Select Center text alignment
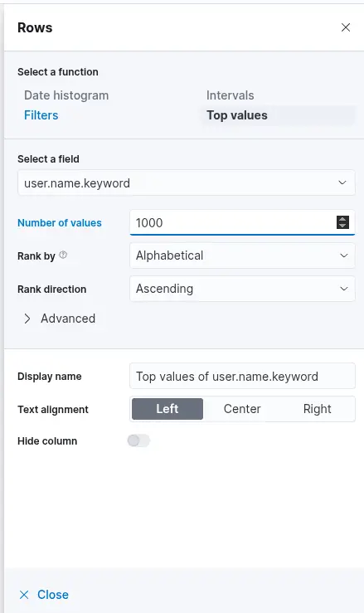 [242, 409]
